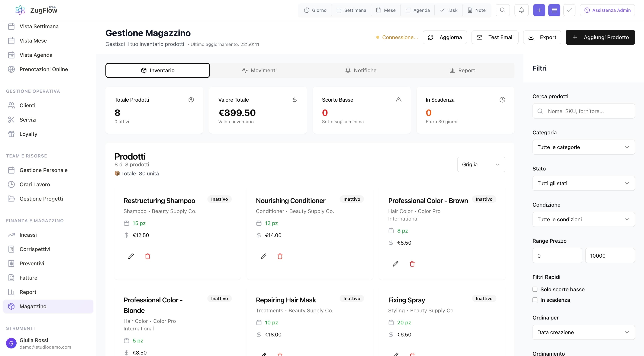
Task: Open the Tutti gli stati dropdown
Action: coord(583,183)
